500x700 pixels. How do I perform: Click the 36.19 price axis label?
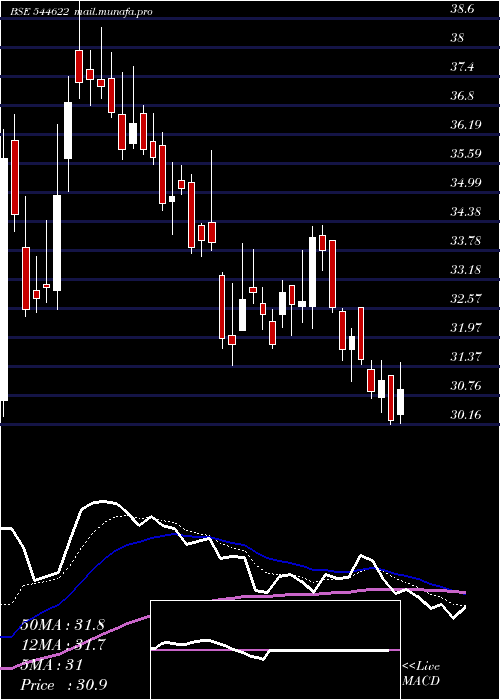[466, 125]
